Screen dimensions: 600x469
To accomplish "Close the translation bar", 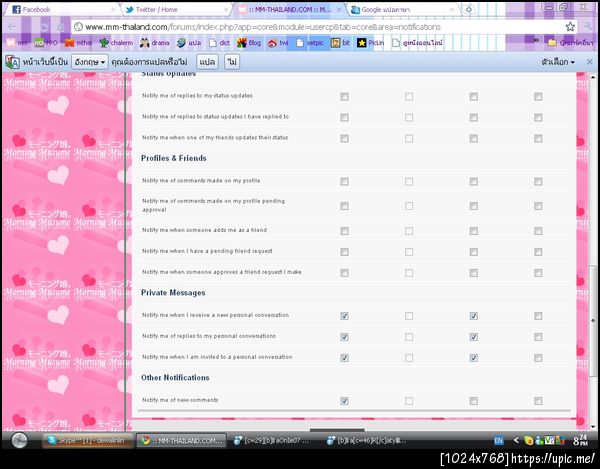I will (590, 62).
